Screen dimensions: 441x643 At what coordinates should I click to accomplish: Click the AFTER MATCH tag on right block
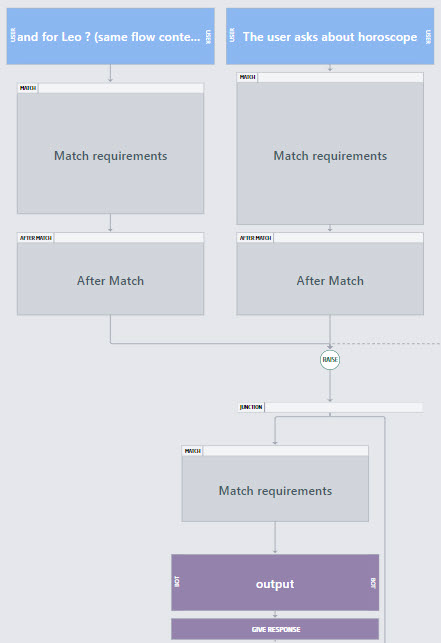point(255,238)
